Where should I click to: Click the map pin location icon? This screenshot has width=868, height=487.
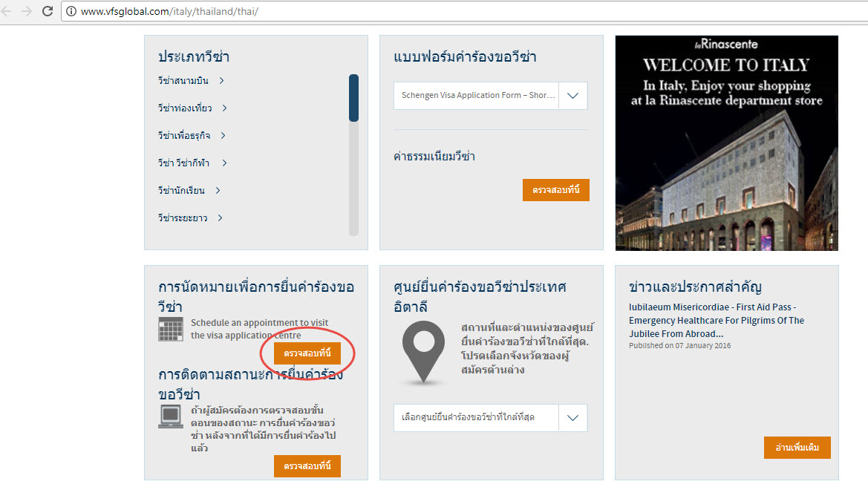[x=423, y=353]
